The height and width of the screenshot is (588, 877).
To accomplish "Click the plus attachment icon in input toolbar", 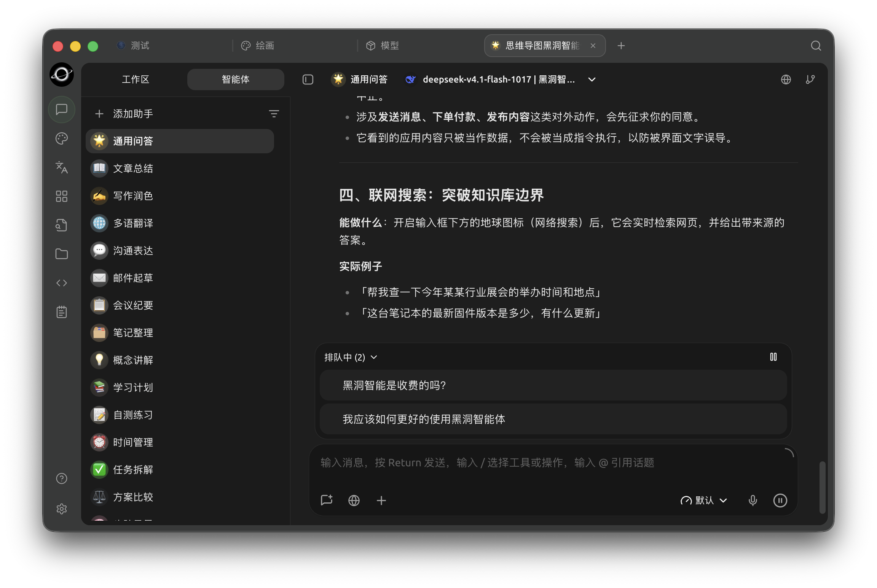I will [x=381, y=501].
